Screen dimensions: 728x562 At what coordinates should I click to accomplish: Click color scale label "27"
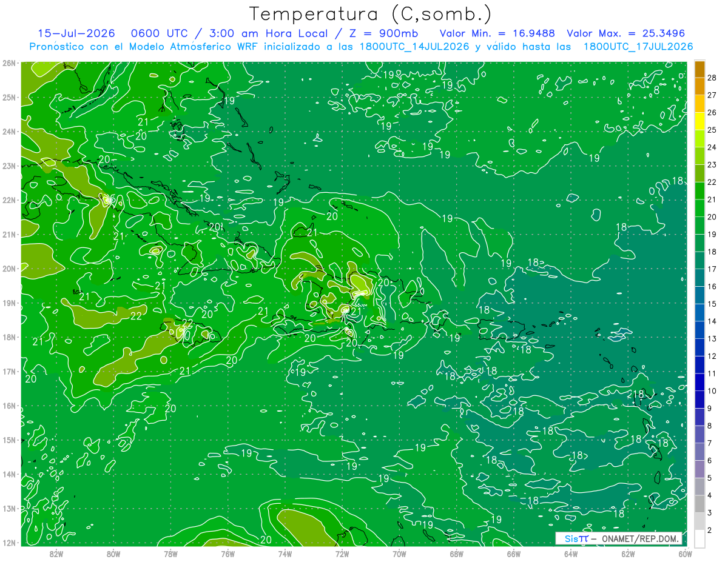712,95
